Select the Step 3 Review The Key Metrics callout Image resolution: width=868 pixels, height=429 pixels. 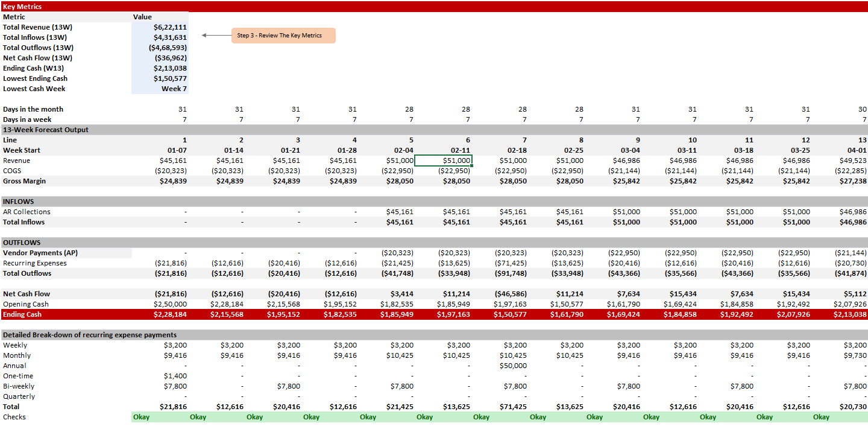click(x=283, y=36)
